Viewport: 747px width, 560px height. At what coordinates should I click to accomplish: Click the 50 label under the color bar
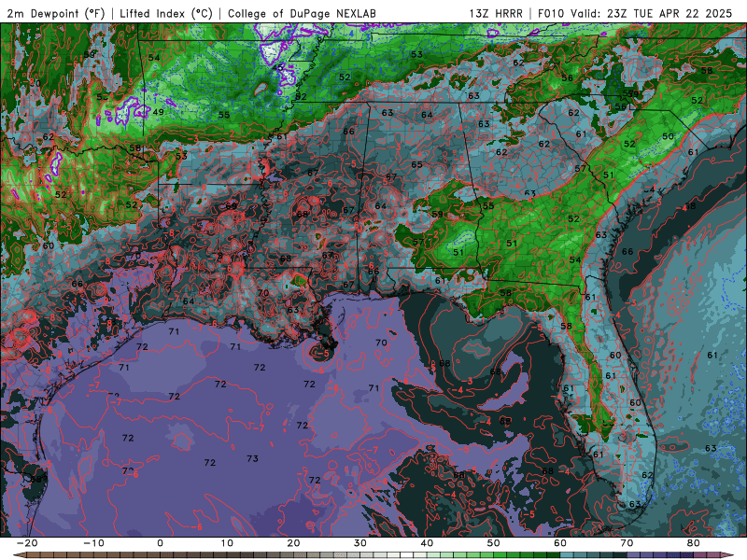coord(494,543)
